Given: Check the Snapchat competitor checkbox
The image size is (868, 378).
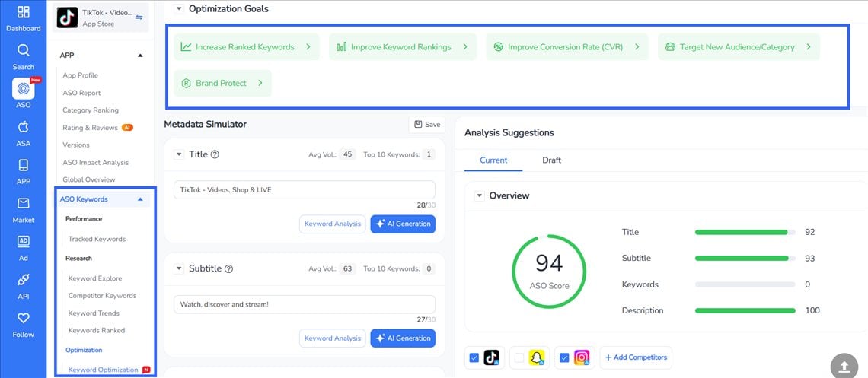Looking at the screenshot, I should [x=519, y=357].
